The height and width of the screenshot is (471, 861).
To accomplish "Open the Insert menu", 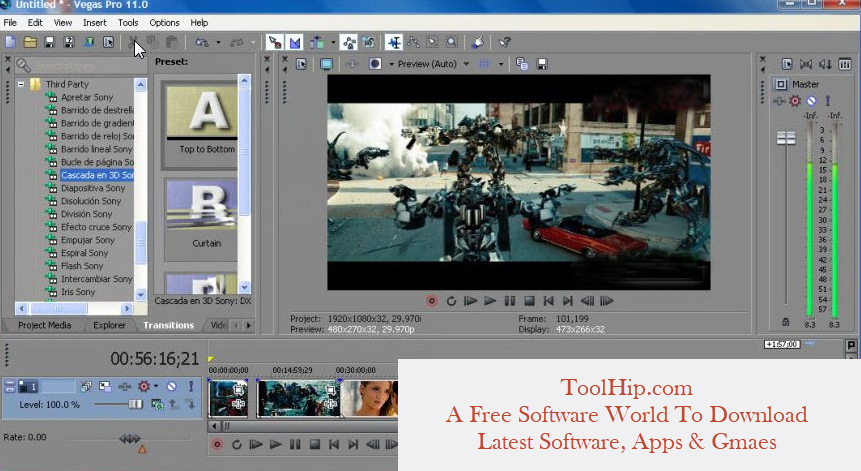I will click(x=94, y=23).
